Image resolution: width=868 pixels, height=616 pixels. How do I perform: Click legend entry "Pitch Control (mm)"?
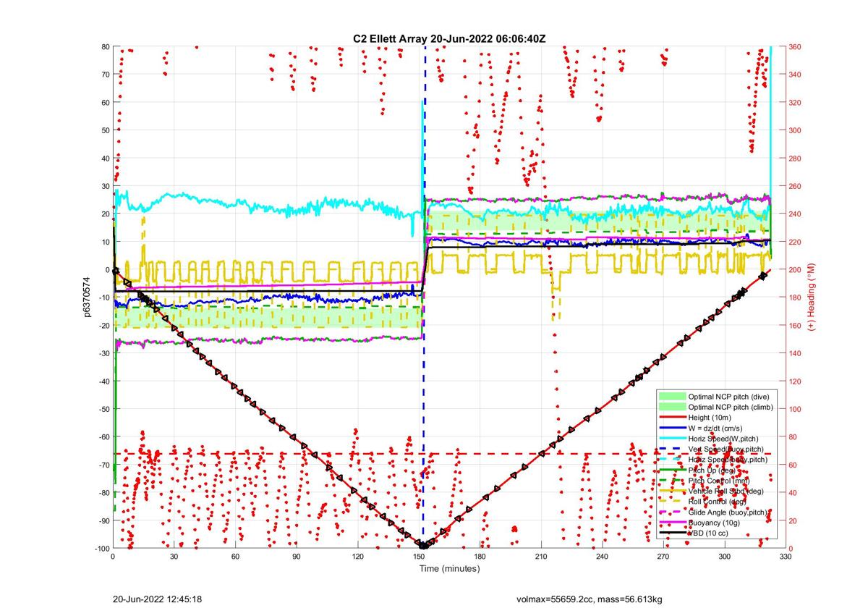tap(718, 481)
